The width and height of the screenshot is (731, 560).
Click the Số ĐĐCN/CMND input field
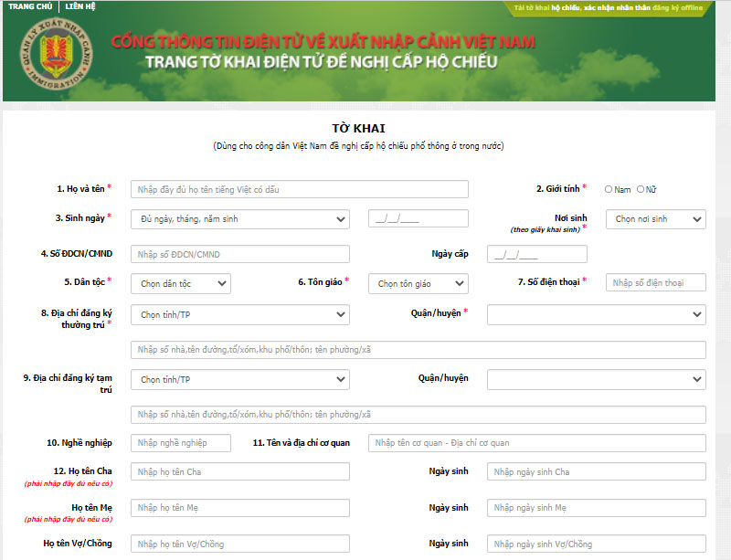pyautogui.click(x=239, y=253)
